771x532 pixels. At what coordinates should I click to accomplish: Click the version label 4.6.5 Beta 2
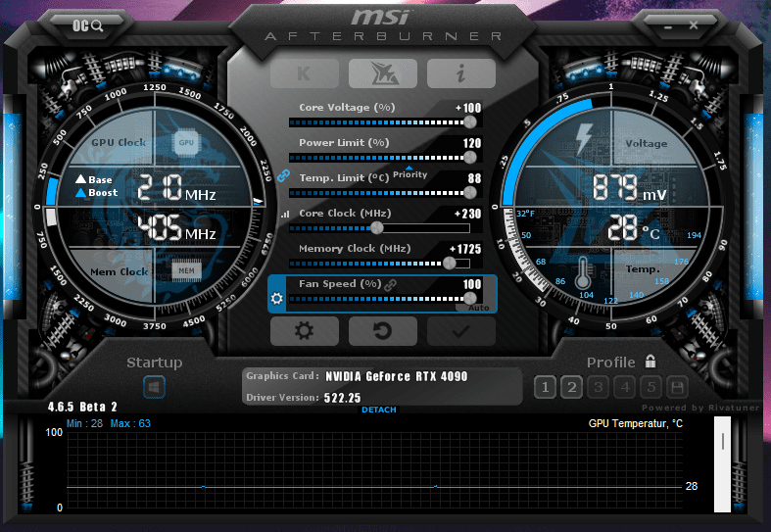(x=82, y=408)
